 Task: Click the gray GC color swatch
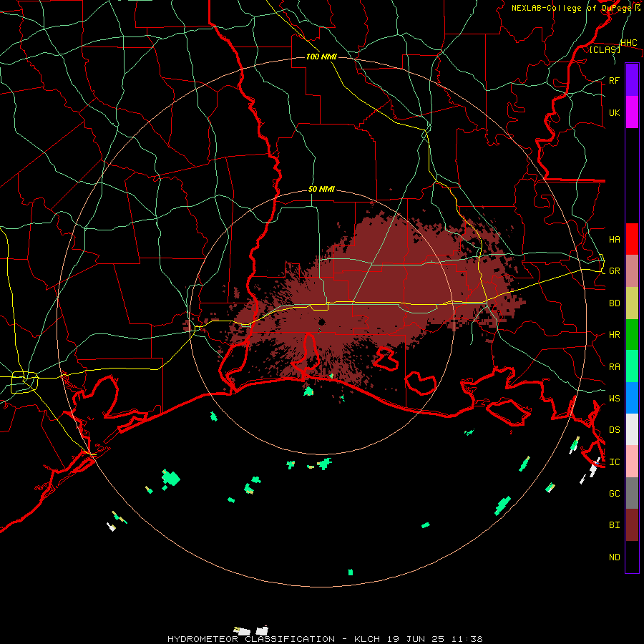point(632,493)
